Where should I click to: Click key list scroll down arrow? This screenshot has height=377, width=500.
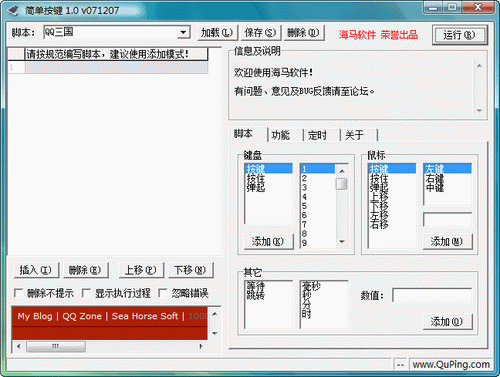click(x=342, y=242)
